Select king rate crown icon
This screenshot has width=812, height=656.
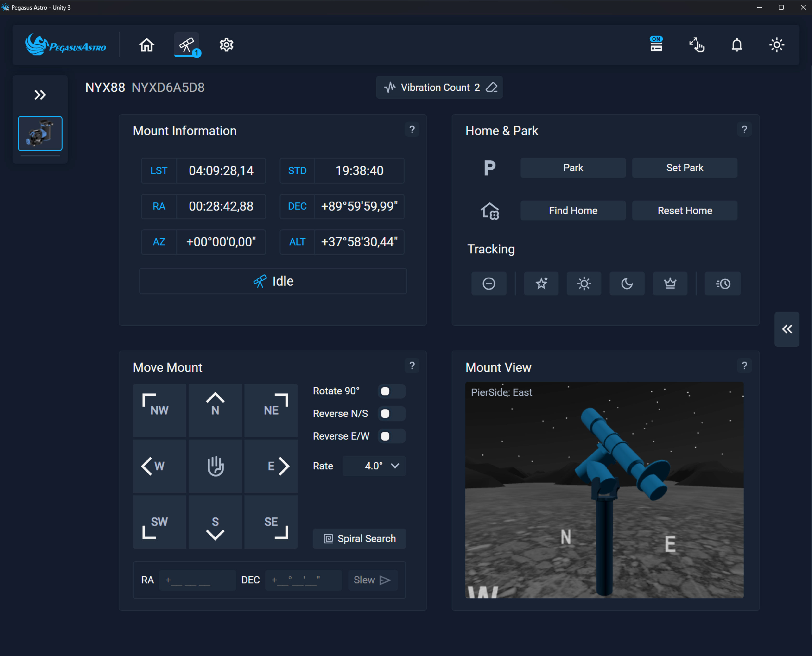tap(670, 284)
